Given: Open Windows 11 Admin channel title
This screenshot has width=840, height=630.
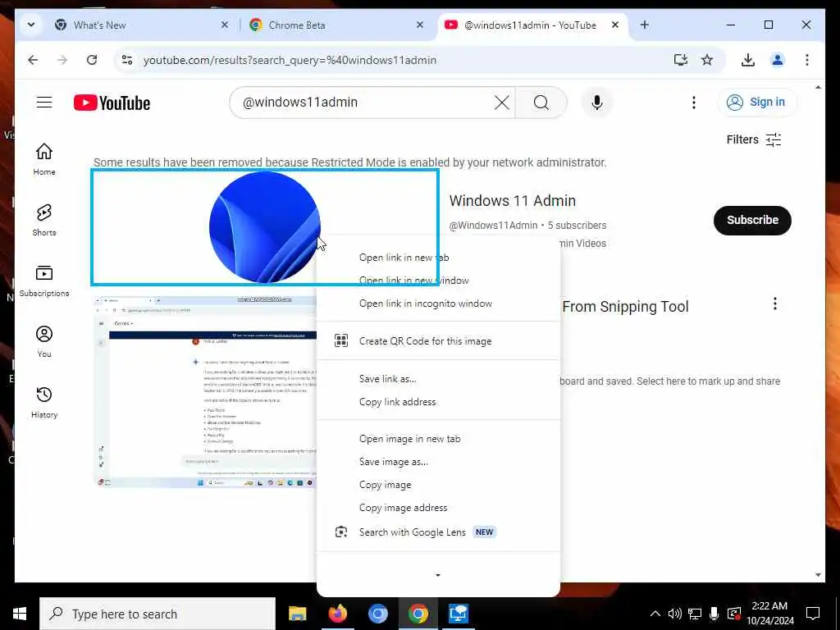Looking at the screenshot, I should point(512,201).
